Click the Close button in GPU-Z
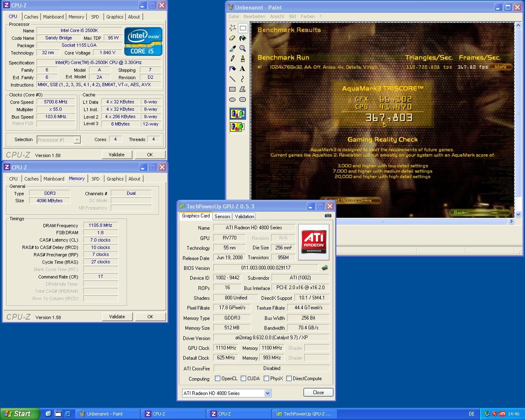 [x=318, y=393]
